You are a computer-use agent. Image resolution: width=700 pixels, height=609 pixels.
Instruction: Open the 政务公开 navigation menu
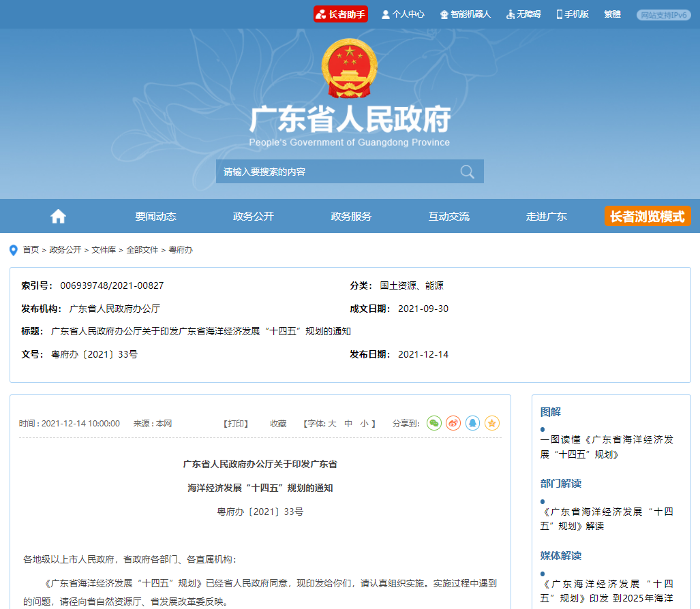click(x=254, y=217)
